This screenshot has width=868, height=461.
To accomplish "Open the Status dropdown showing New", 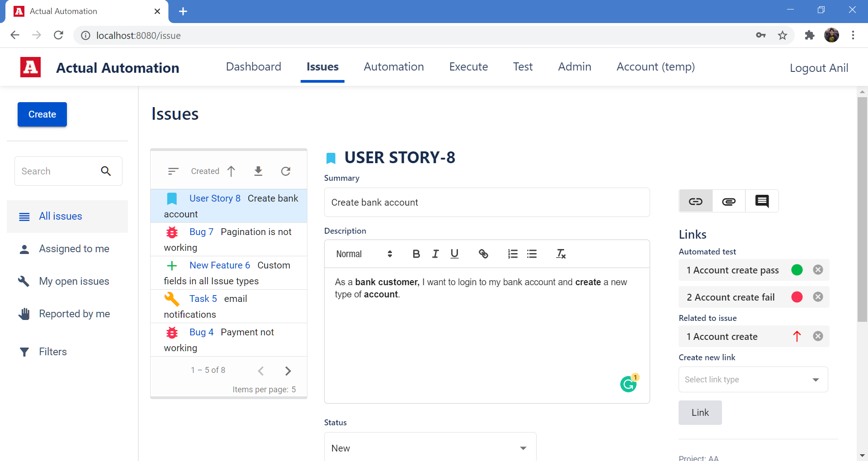I will [430, 448].
